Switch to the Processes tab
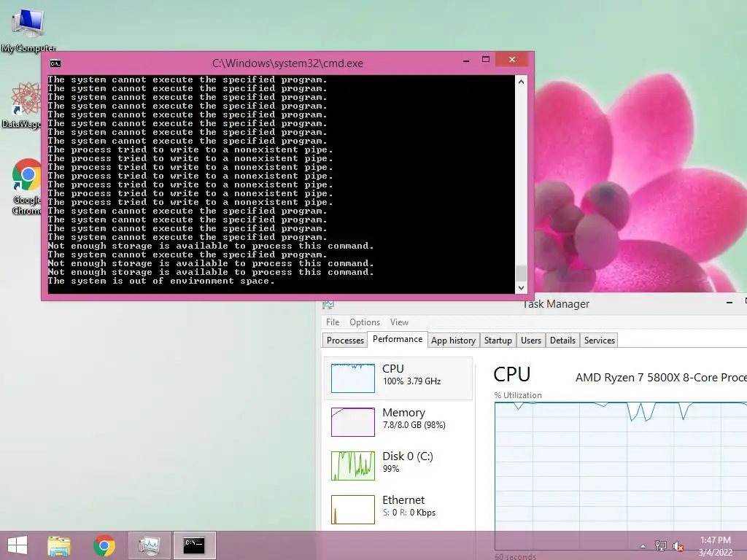The height and width of the screenshot is (560, 747). (x=345, y=341)
